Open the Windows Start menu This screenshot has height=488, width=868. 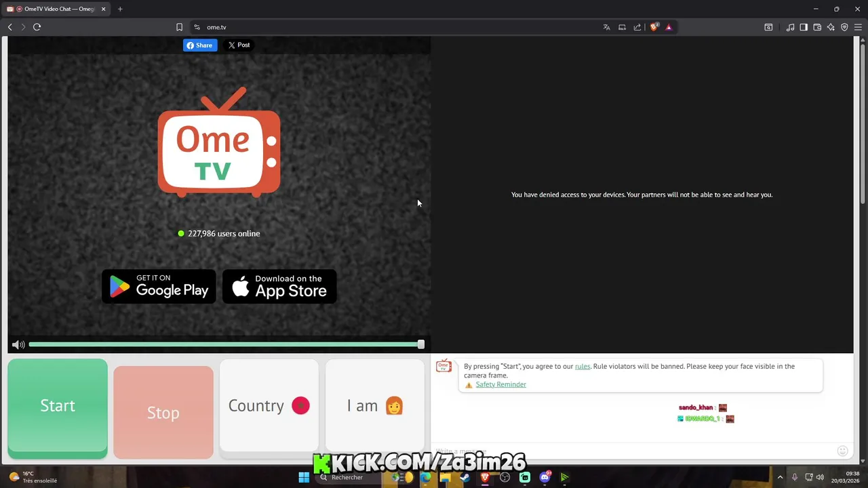pyautogui.click(x=304, y=477)
